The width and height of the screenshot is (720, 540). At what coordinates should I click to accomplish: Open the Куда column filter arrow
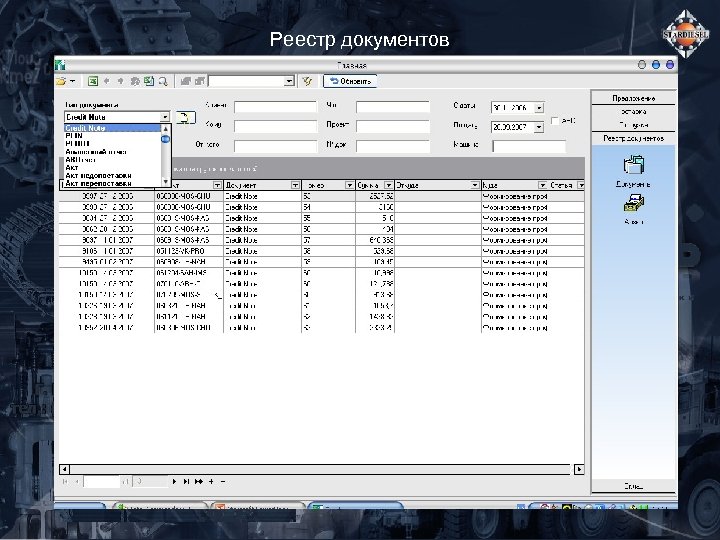click(x=542, y=185)
